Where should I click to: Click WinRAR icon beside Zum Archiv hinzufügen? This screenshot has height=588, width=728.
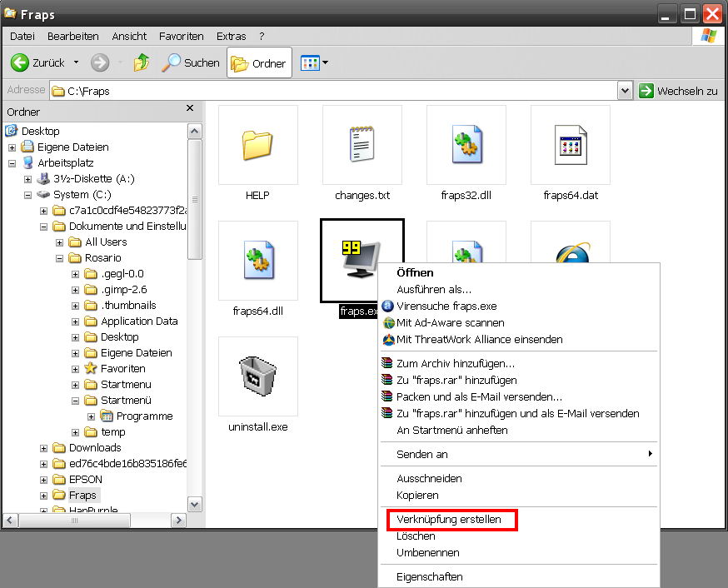tap(386, 363)
